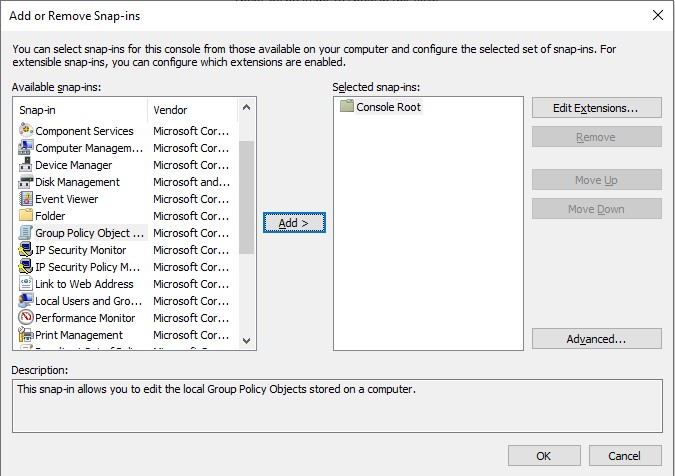Add the selected snap-in with Add >
Screen dimensions: 675x476
(x=294, y=223)
